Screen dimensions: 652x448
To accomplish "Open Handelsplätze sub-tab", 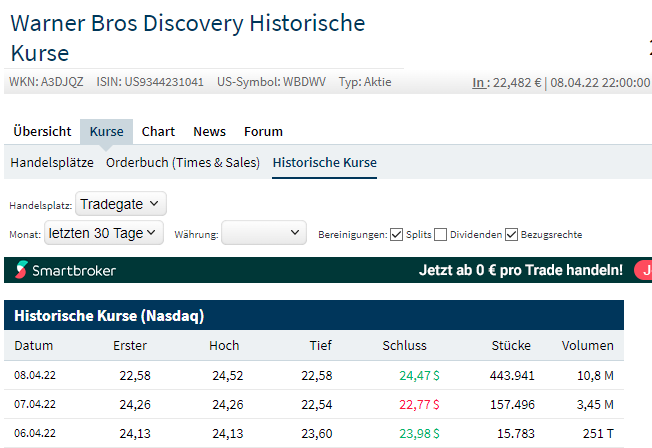I will (x=52, y=162).
